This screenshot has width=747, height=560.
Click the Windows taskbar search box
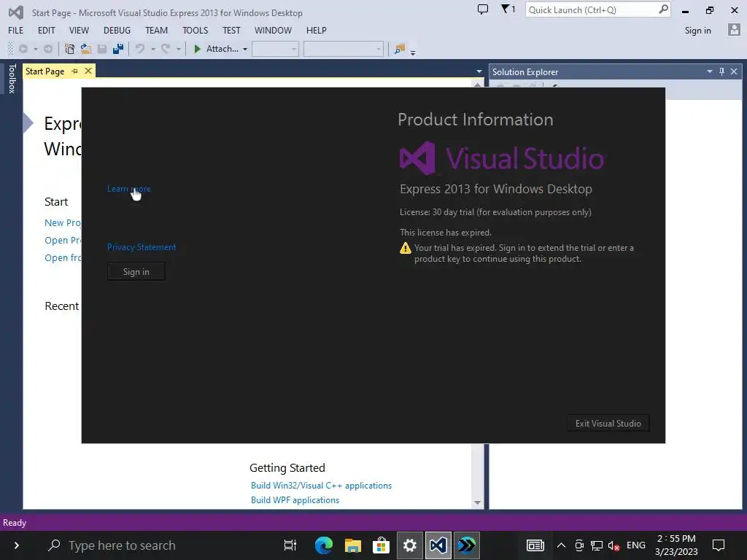click(158, 545)
